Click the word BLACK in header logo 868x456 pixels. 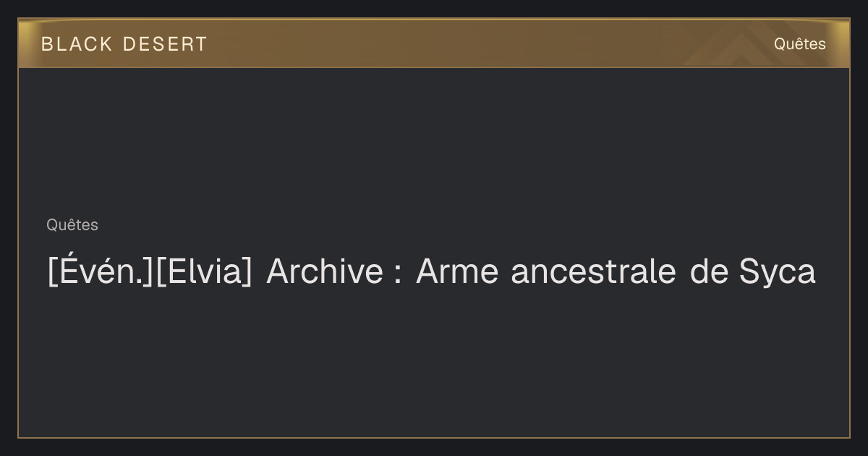click(77, 44)
